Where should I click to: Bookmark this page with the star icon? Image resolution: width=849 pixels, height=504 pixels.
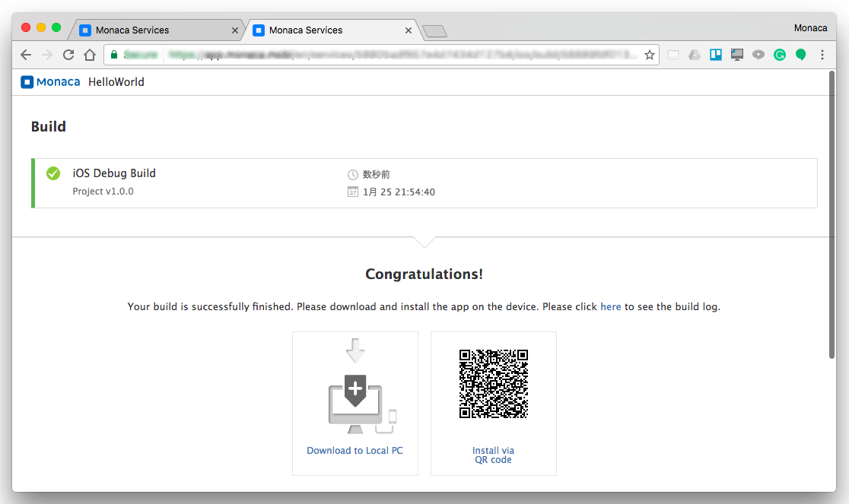pos(650,55)
